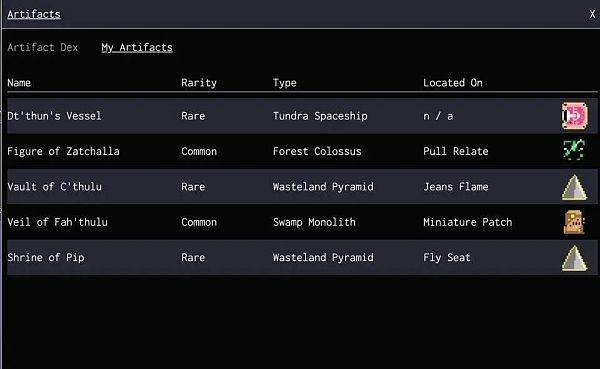Go to the Fly Seat planet location
This screenshot has width=600, height=369.
[x=447, y=257]
